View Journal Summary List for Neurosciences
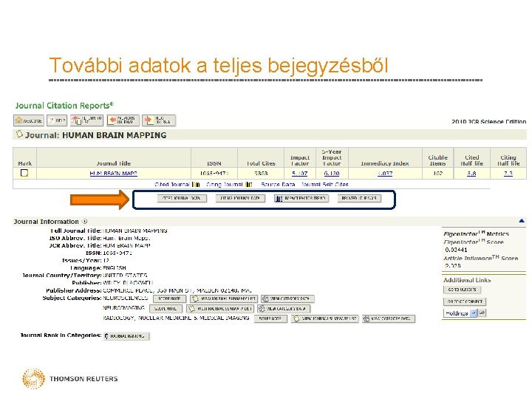Image resolution: width=532 pixels, height=399 pixels. (x=224, y=299)
